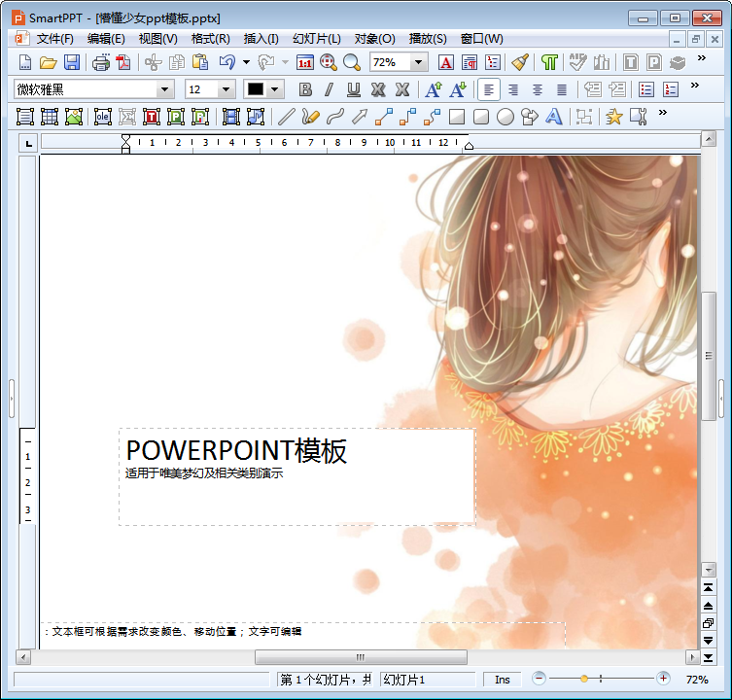This screenshot has height=700, width=732.
Task: Open the font name dropdown
Action: [165, 89]
